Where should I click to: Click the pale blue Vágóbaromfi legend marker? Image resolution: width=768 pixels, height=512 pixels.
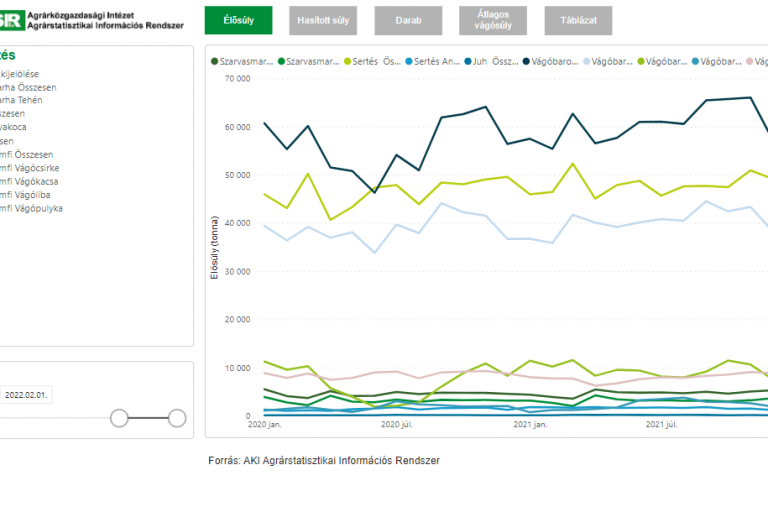pos(585,61)
